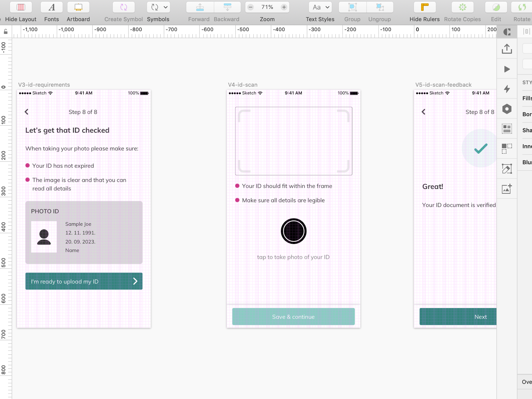
Task: Zoom in with the plus button
Action: (284, 7)
